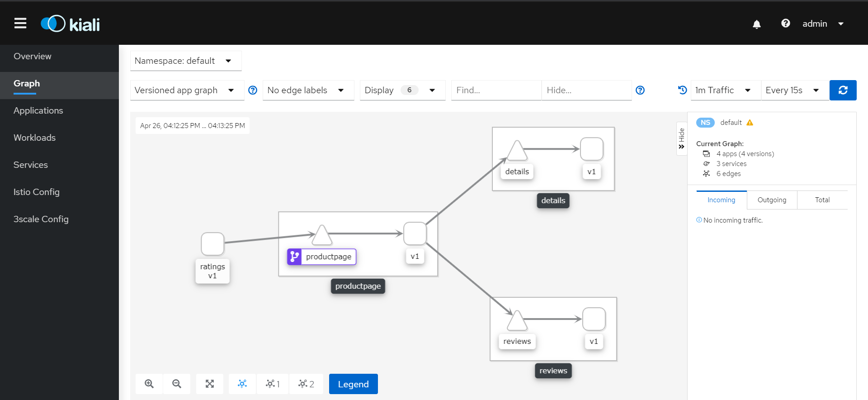Image resolution: width=868 pixels, height=400 pixels.
Task: Open the Every 15s refresh dropdown
Action: click(795, 90)
